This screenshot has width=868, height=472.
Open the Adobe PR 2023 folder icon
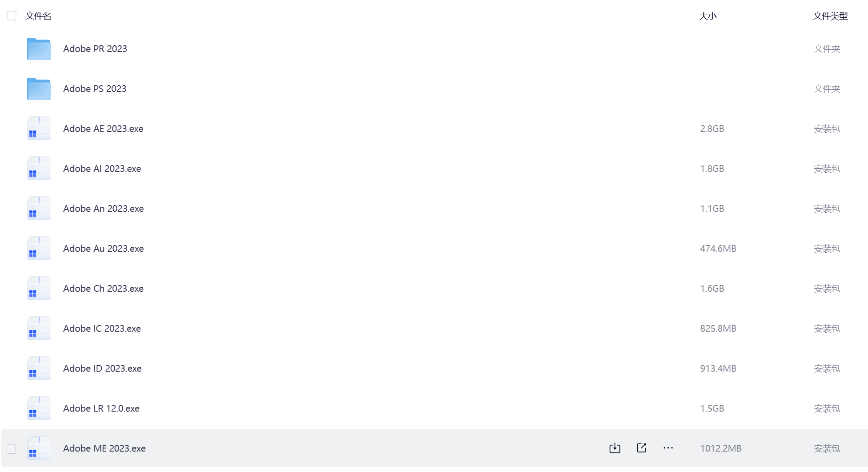coord(39,49)
